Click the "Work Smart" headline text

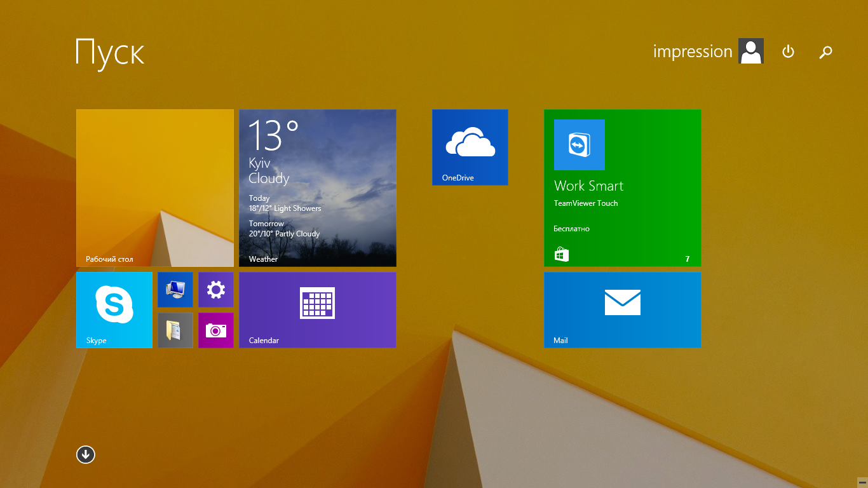point(588,186)
